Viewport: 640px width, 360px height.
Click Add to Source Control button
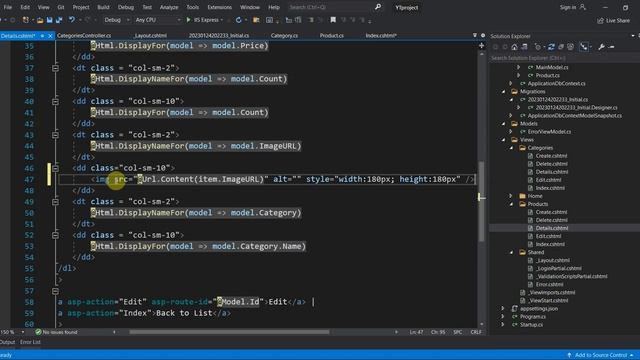[600, 355]
